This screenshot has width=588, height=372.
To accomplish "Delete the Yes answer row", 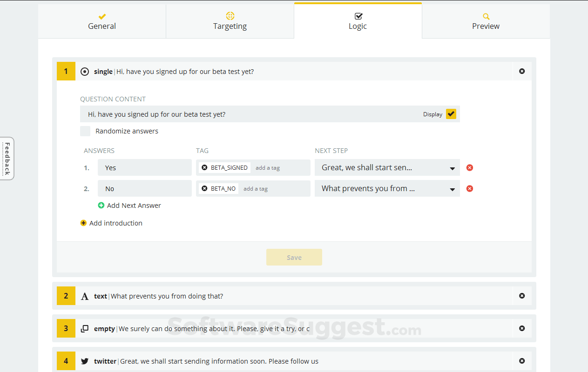I will click(x=470, y=167).
